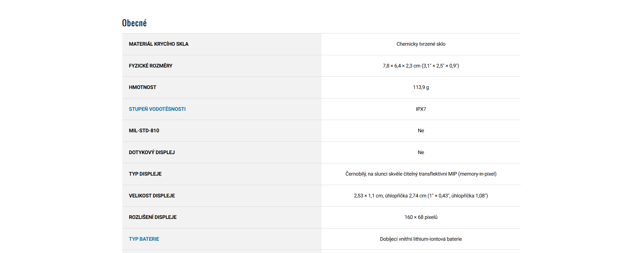The image size is (644, 253).
Task: Open the TYP BATERIE link
Action: click(144, 239)
